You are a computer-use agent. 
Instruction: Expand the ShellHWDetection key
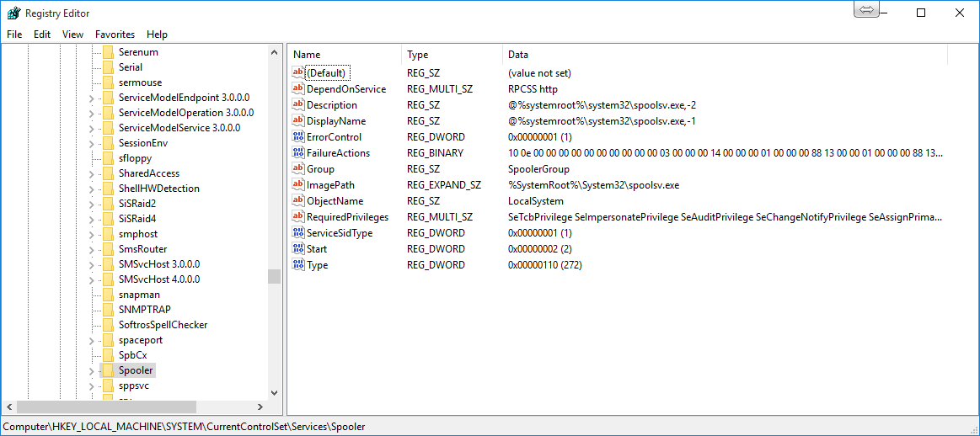(92, 189)
